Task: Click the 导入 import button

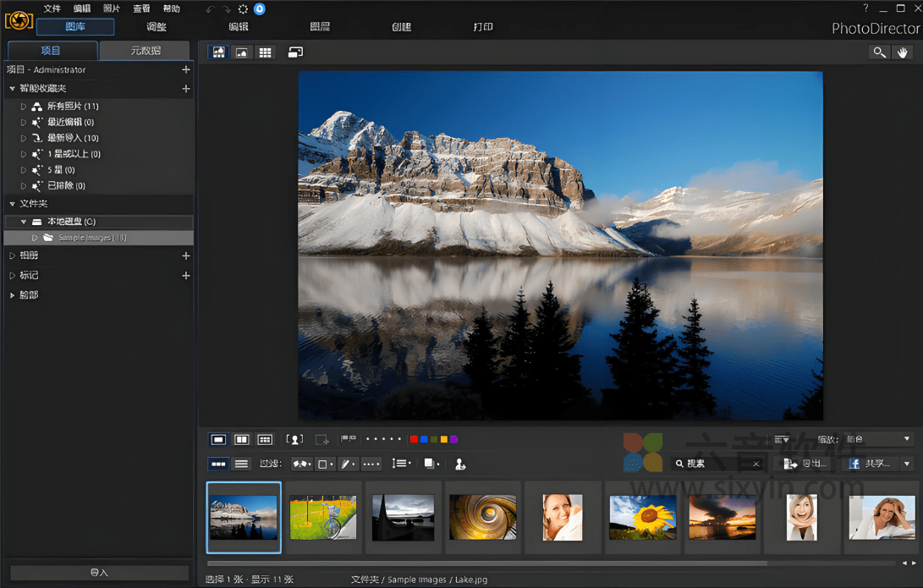Action: [99, 573]
